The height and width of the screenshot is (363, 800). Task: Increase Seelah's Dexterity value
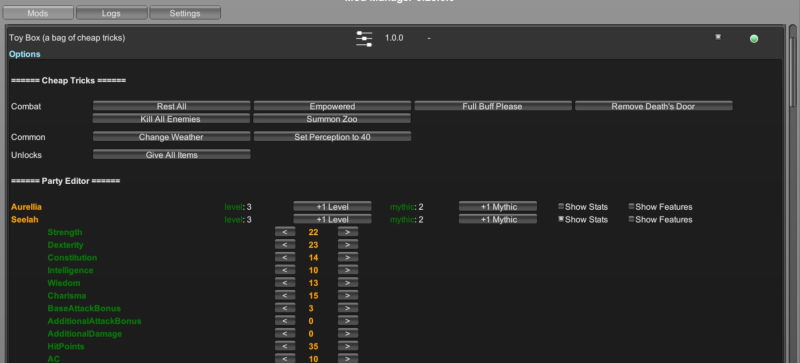348,245
